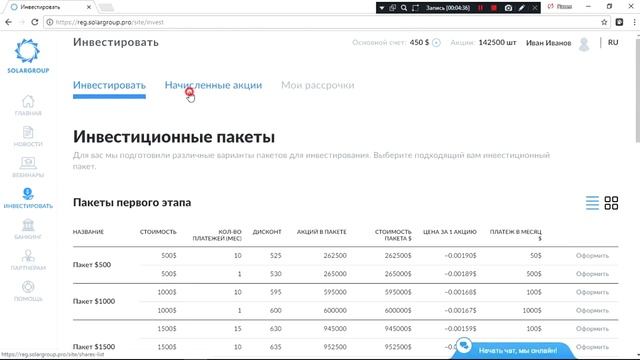Open the Вебинары webinars sidebar icon
Image resolution: width=640 pixels, height=360 pixels.
[x=28, y=167]
